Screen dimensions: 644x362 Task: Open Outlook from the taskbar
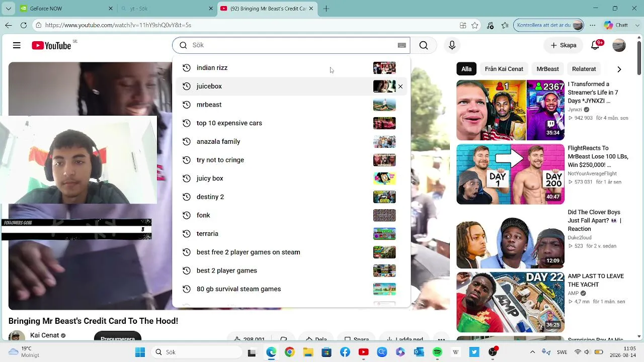[x=419, y=352]
